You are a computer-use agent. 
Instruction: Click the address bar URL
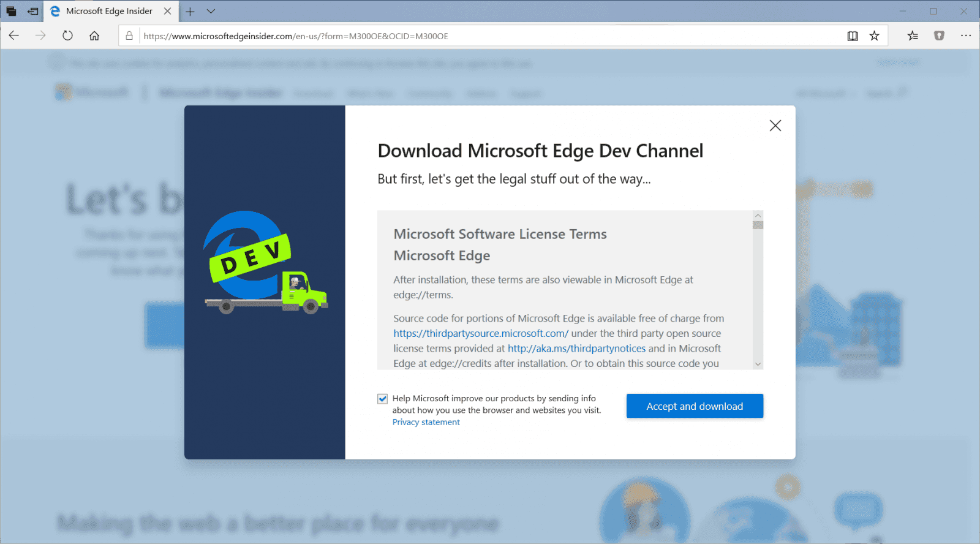point(296,36)
